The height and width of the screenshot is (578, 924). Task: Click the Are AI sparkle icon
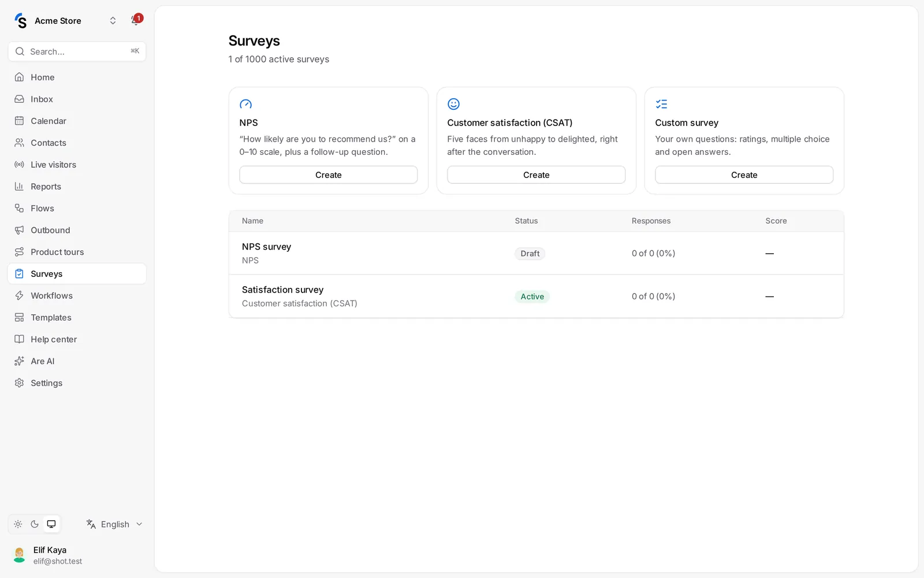coord(19,361)
